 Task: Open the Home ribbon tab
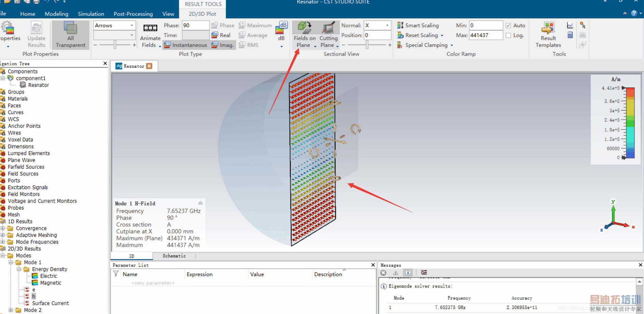28,14
